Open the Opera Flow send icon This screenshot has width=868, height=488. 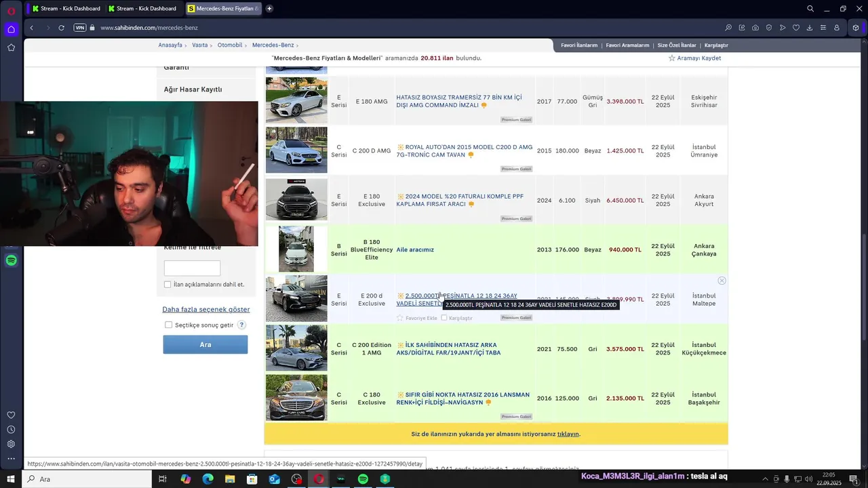click(783, 28)
